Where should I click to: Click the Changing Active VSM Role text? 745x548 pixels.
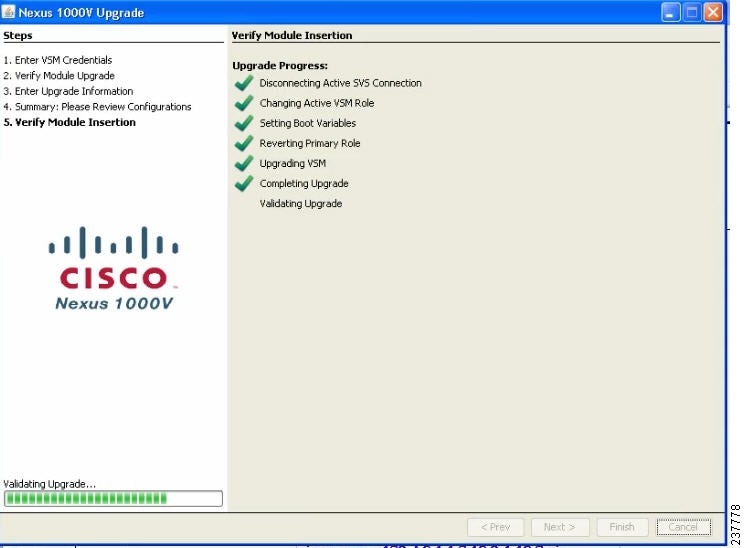[x=317, y=103]
